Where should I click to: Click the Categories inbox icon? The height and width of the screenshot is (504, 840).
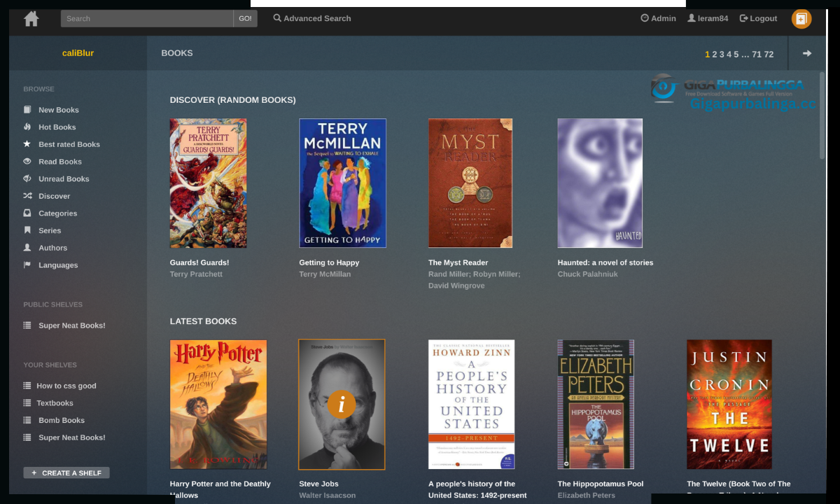point(27,213)
